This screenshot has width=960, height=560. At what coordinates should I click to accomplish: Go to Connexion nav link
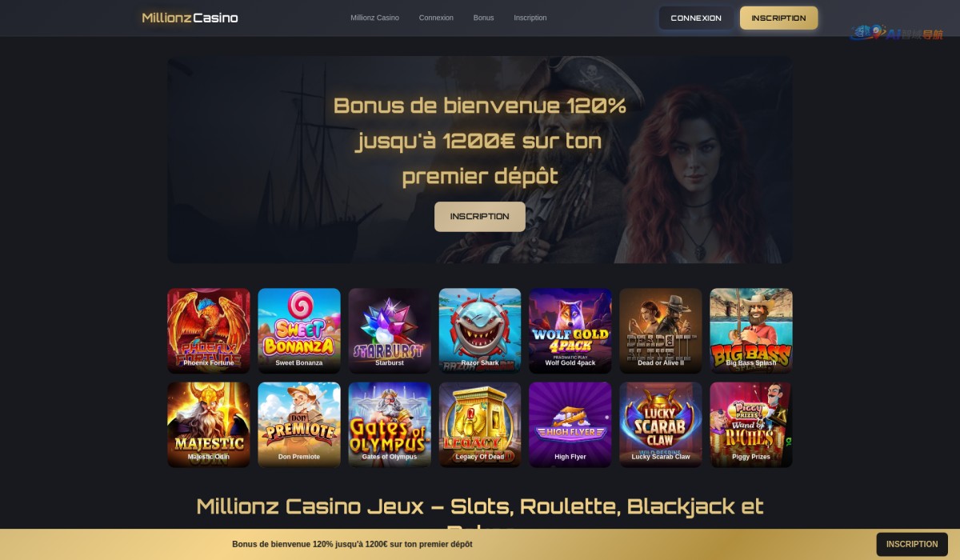coord(436,18)
